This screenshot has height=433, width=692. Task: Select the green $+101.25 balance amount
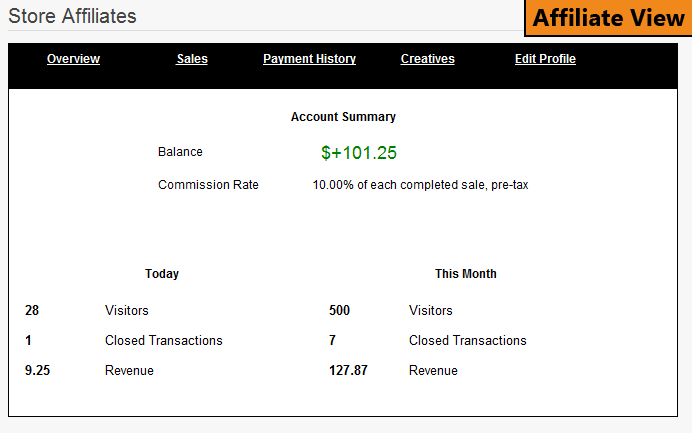coord(359,153)
